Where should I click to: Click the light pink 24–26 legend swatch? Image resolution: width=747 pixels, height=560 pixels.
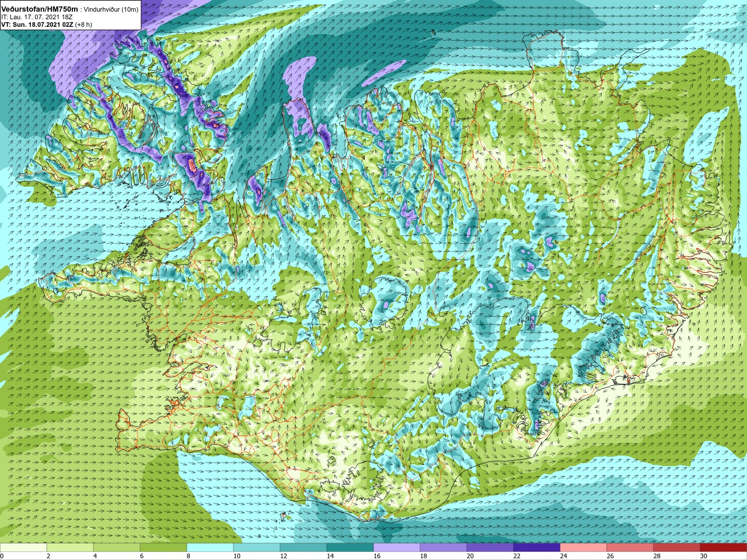(584, 548)
